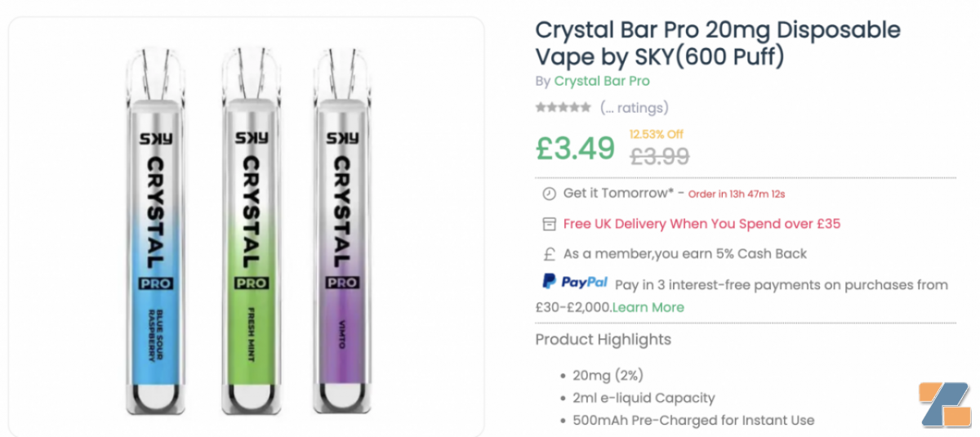
Task: Click the Free UK Delivery offer text
Action: pyautogui.click(x=702, y=224)
